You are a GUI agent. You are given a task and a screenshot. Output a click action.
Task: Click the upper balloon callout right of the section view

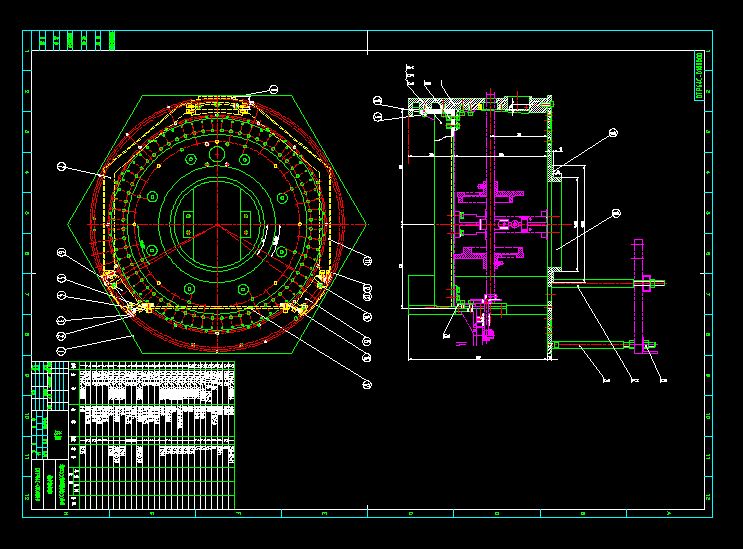[x=613, y=133]
